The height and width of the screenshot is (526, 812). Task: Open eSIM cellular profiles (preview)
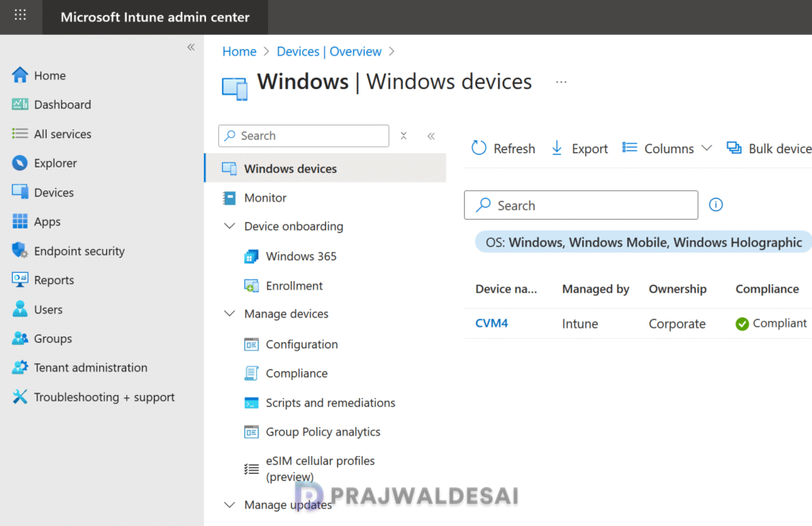click(x=320, y=468)
